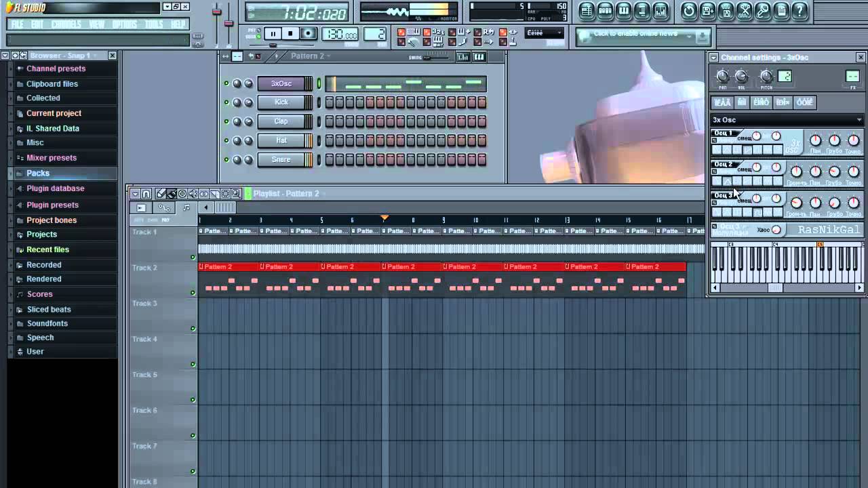Select the zoom magnifier tool in Playlist
The image size is (868, 488).
coord(236,194)
